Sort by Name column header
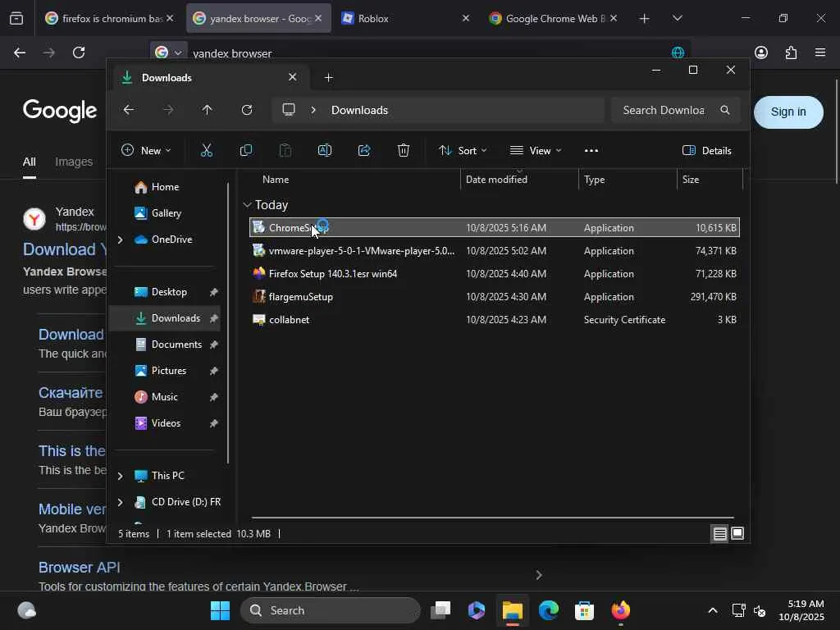Screen dimensions: 840x630 click(x=354, y=180)
